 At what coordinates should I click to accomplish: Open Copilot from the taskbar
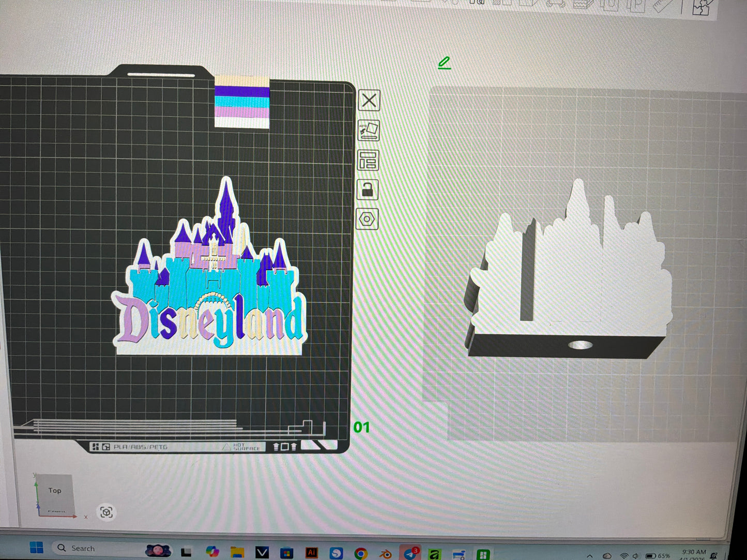pyautogui.click(x=212, y=551)
